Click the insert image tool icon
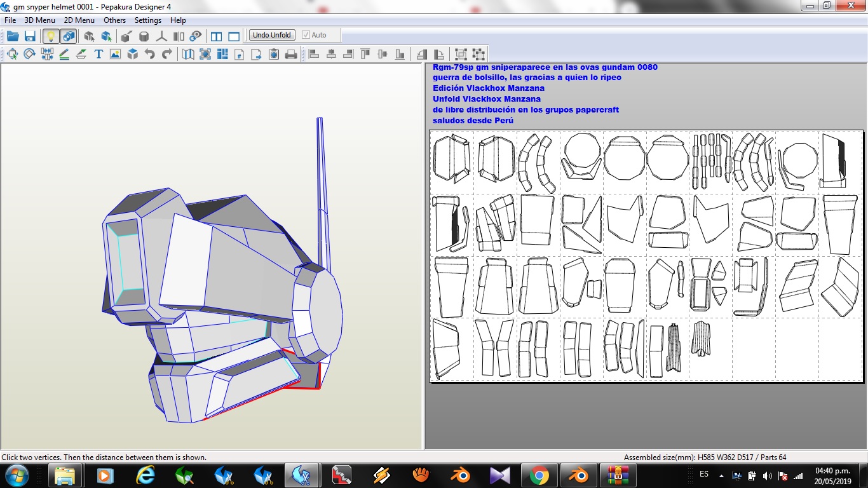Screen dimensions: 868x488 tap(115, 54)
